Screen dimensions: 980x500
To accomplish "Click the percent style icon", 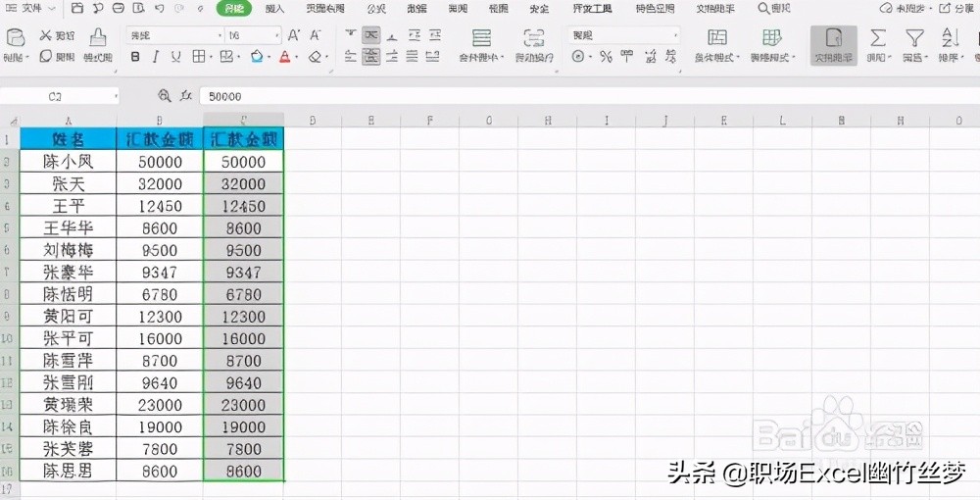I will pos(606,57).
